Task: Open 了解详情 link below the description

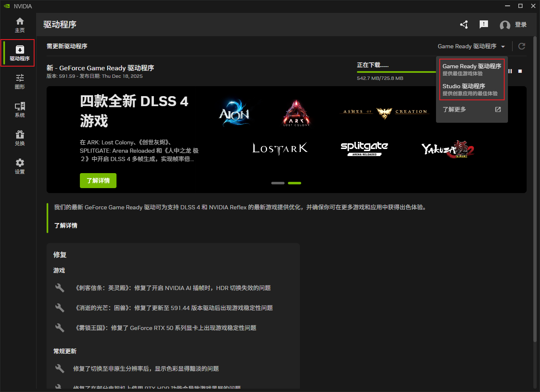Action: (66, 226)
